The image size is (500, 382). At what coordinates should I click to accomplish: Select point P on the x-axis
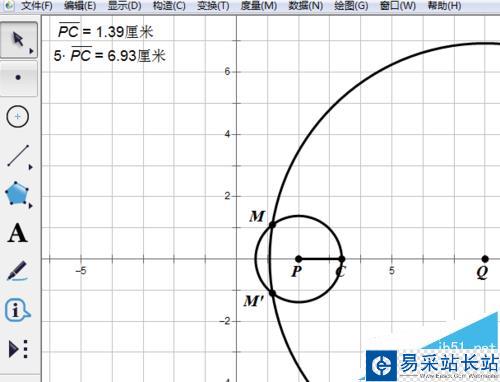[x=299, y=259]
